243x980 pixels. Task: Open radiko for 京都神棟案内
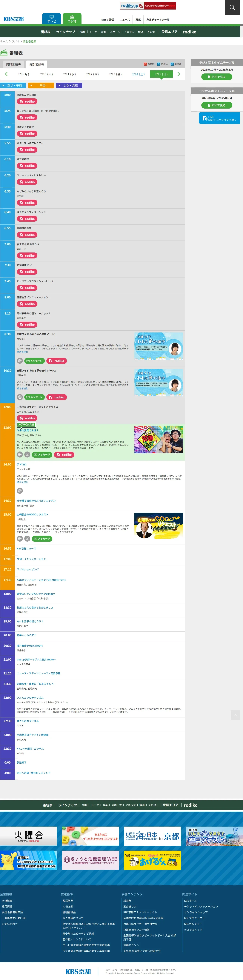27,235
